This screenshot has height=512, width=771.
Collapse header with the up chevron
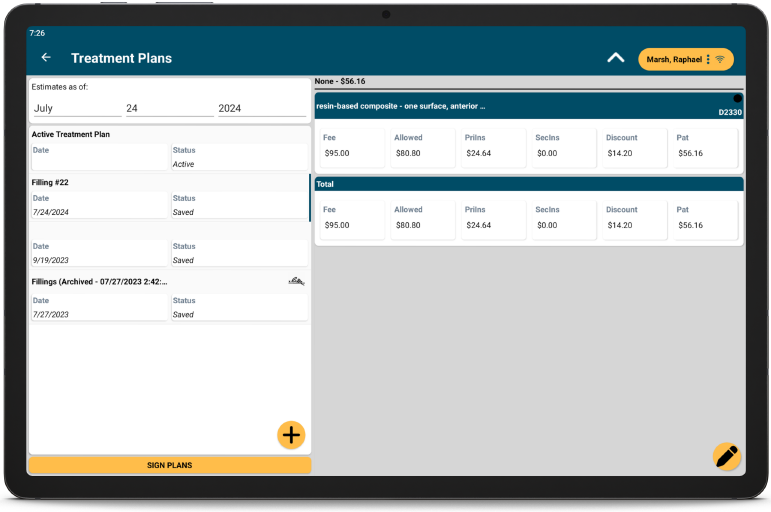[x=616, y=58]
